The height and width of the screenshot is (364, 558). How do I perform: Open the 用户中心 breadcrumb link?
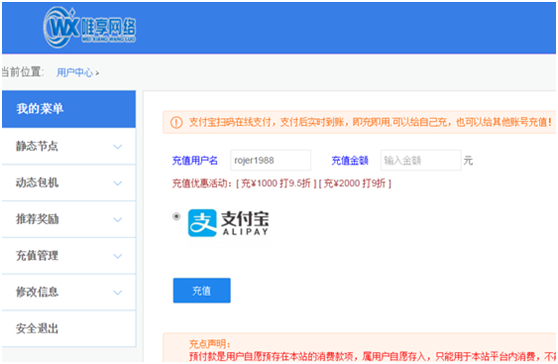(75, 73)
